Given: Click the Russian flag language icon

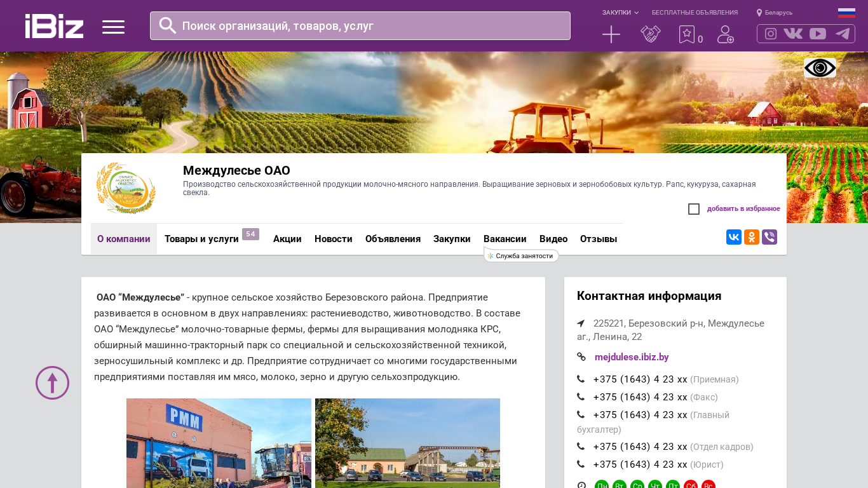Looking at the screenshot, I should [x=846, y=13].
